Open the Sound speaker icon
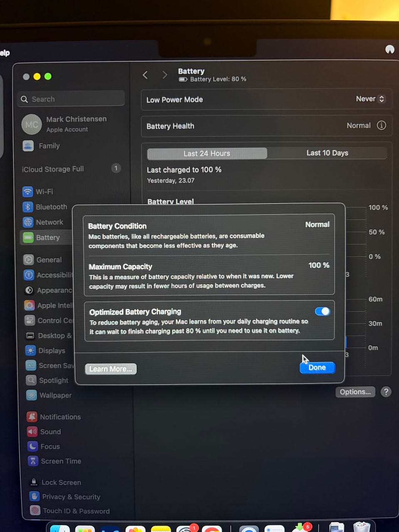 pos(32,432)
